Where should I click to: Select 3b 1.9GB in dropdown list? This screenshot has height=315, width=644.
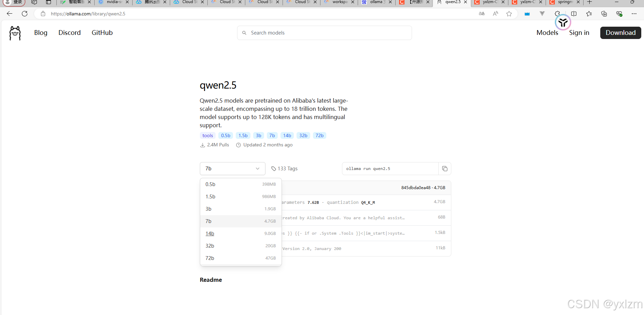click(241, 209)
